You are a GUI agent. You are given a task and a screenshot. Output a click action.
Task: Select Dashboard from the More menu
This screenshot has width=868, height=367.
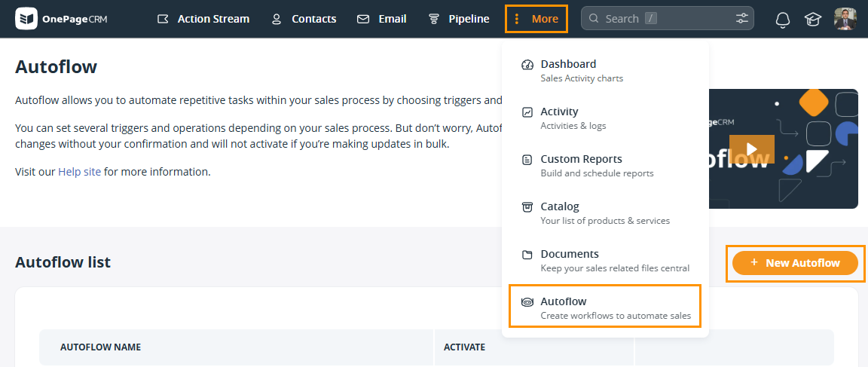605,70
